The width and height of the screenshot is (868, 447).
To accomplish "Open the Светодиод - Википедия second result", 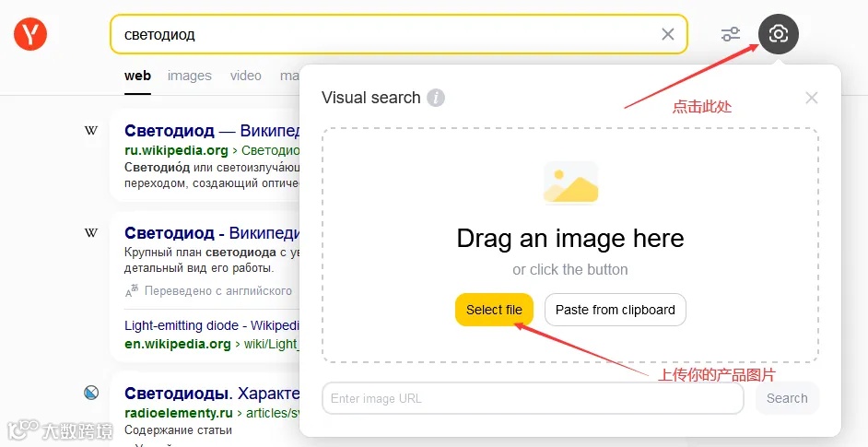I will tap(212, 232).
